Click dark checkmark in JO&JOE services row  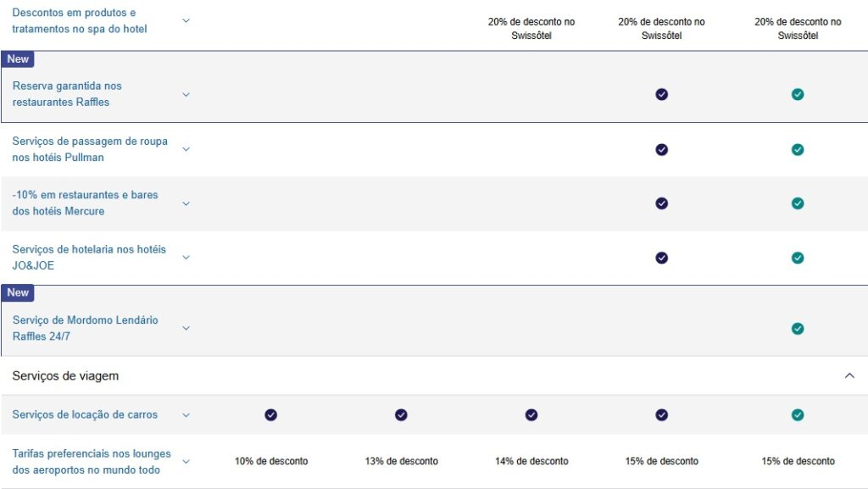click(661, 258)
